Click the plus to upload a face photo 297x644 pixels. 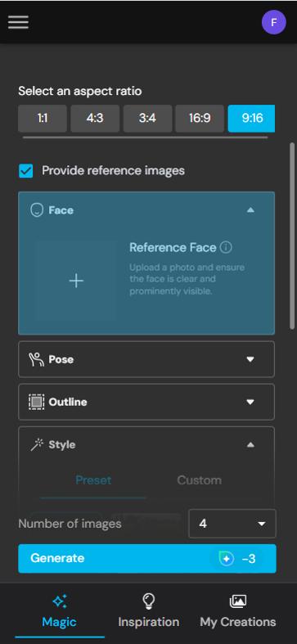76,281
